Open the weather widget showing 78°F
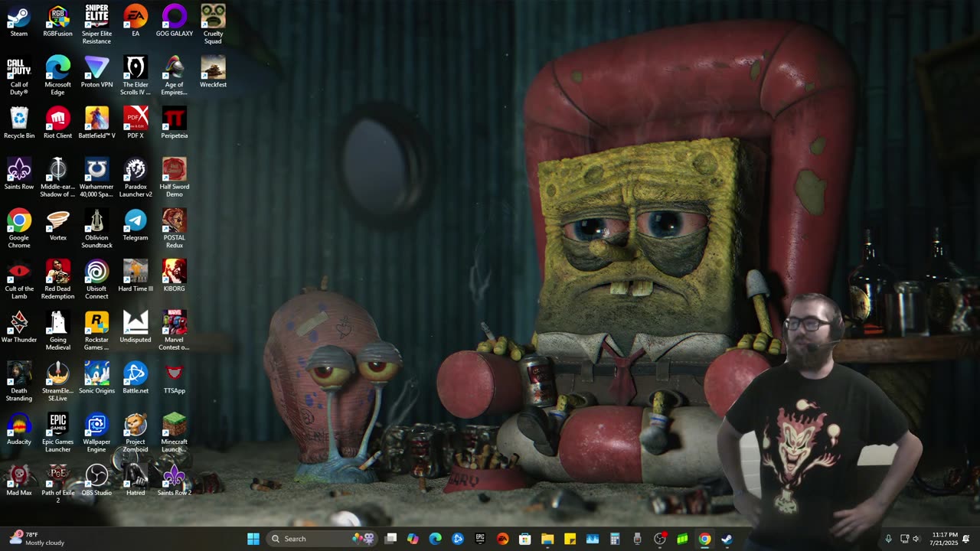Image resolution: width=980 pixels, height=551 pixels. [37, 539]
